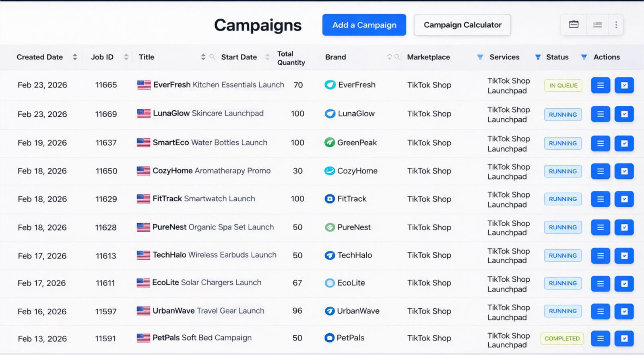
Task: Sort the Start Date column
Action: click(267, 57)
